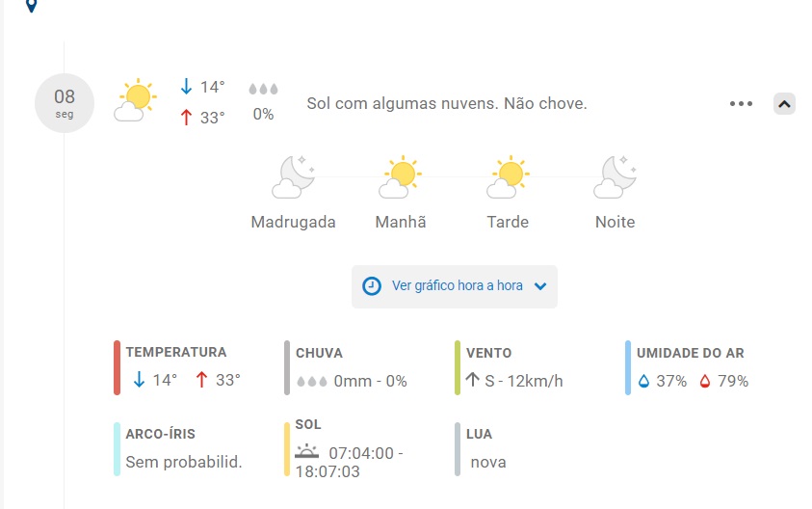
Task: Expand Ver gráfico hora a hora
Action: (455, 286)
